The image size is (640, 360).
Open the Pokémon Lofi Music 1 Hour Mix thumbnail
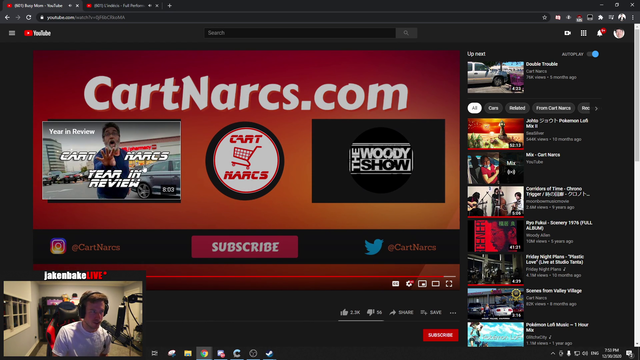pyautogui.click(x=496, y=335)
